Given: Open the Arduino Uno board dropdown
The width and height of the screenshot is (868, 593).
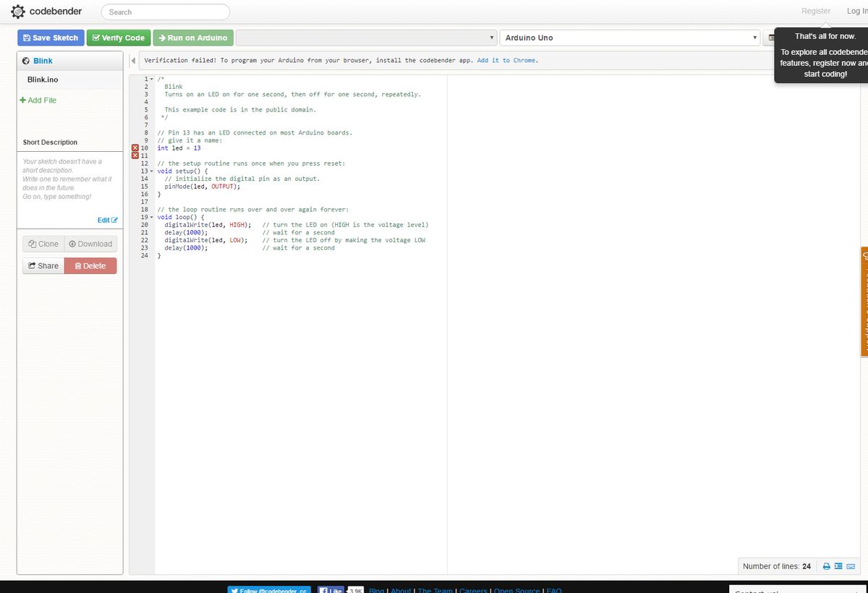Looking at the screenshot, I should tap(629, 37).
